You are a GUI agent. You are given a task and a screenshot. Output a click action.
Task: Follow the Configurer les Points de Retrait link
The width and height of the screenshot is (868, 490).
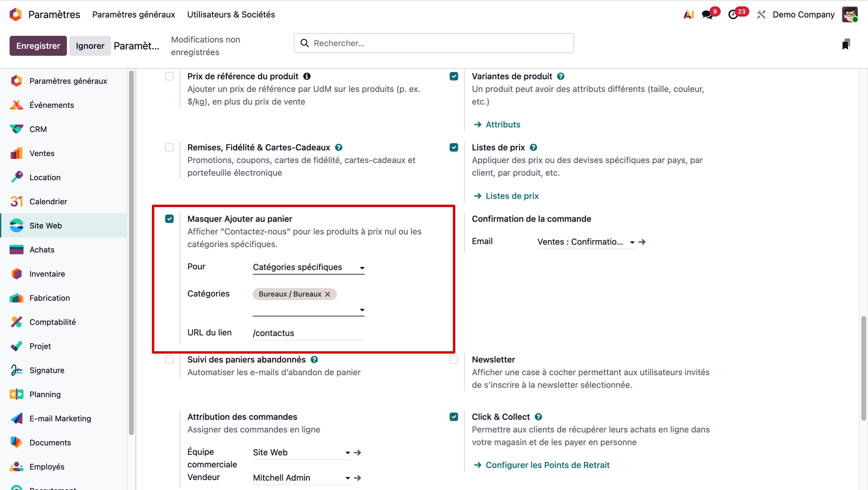point(547,465)
